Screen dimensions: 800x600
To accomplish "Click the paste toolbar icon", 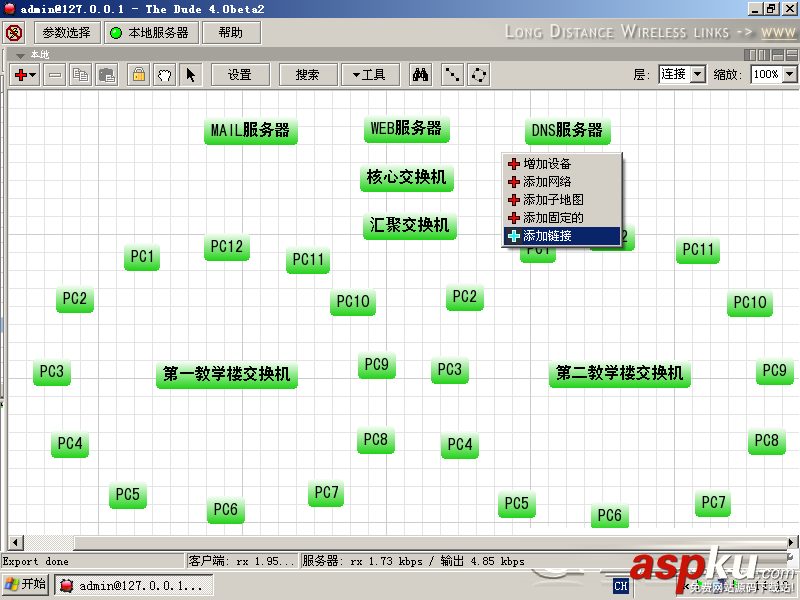I will [107, 75].
